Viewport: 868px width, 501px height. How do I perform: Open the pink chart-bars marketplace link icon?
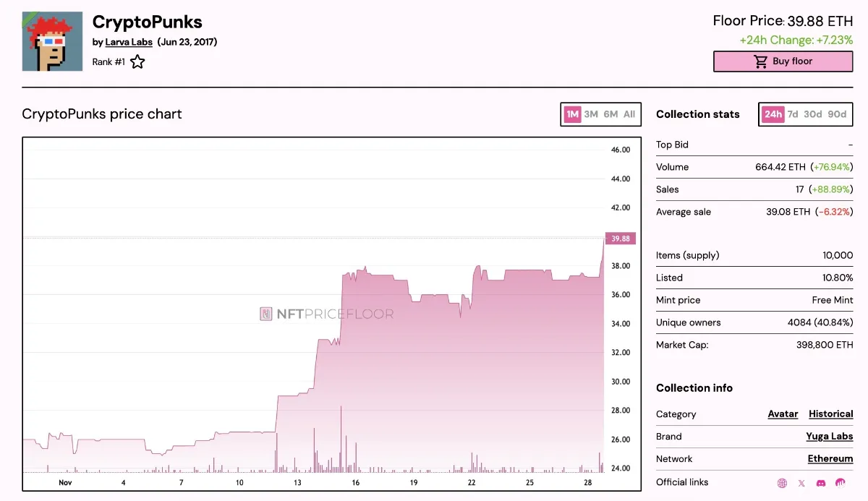841,483
